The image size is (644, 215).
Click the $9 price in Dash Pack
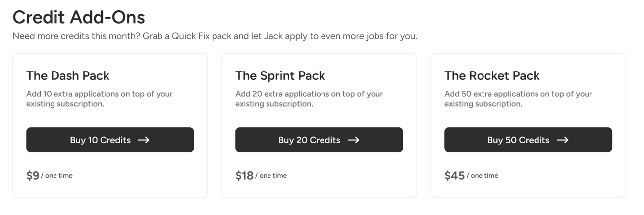33,176
